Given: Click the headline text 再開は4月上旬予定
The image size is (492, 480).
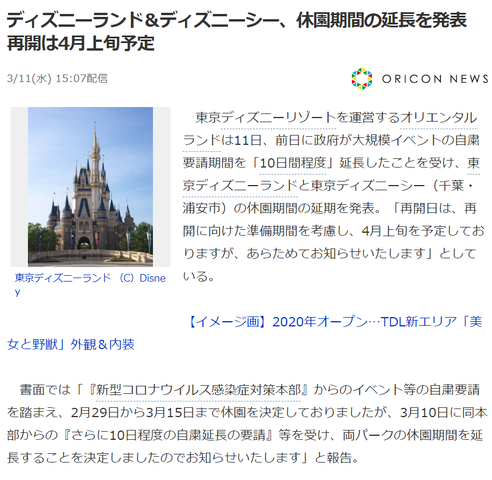Looking at the screenshot, I should 81,43.
